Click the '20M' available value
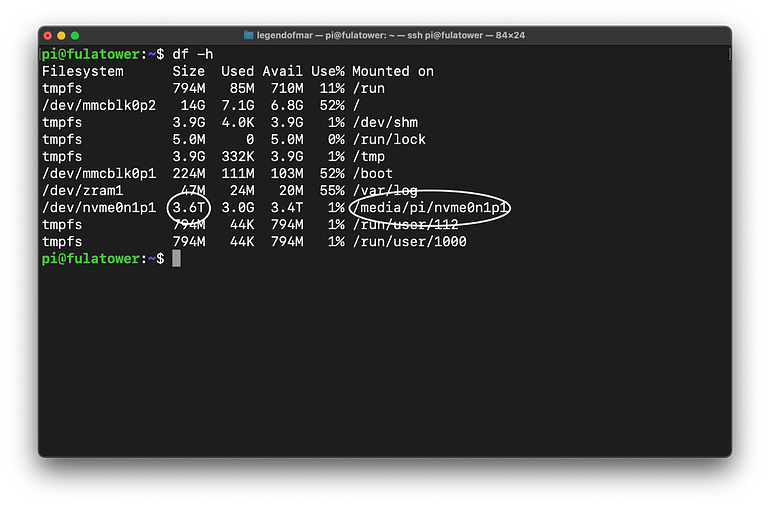This screenshot has height=508, width=770. (x=291, y=191)
